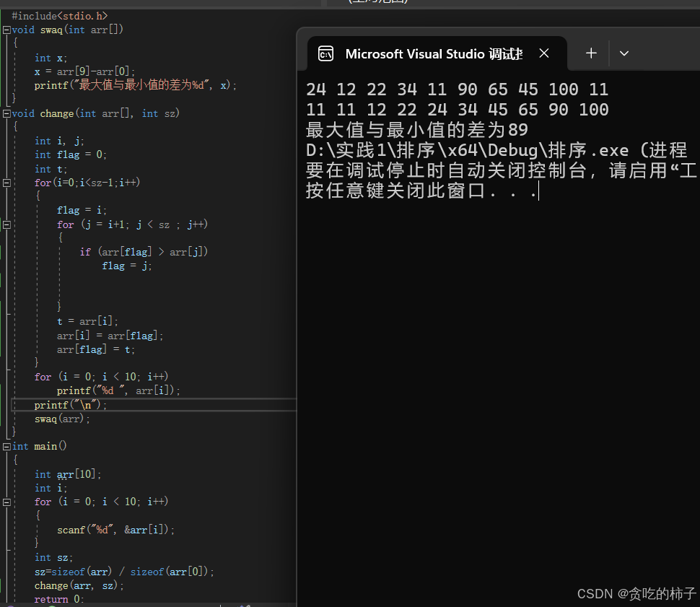The width and height of the screenshot is (700, 607).
Task: Click console line 按任意键关闭此窗口
Action: point(421,191)
